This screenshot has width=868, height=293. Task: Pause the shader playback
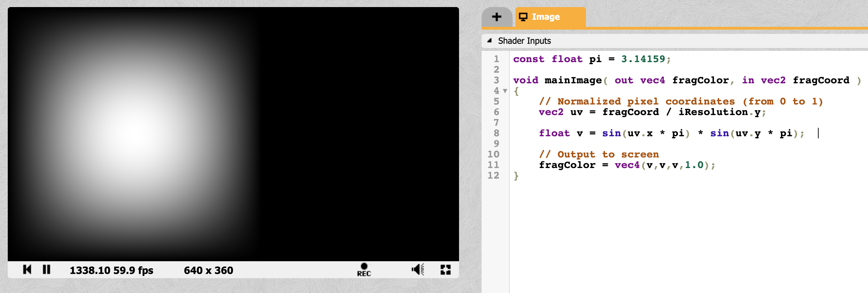click(x=47, y=270)
